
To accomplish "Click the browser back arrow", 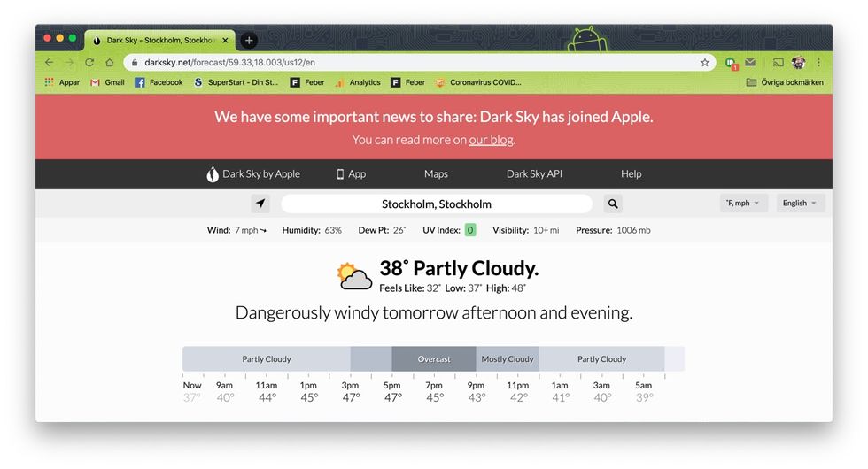I will pyautogui.click(x=50, y=63).
